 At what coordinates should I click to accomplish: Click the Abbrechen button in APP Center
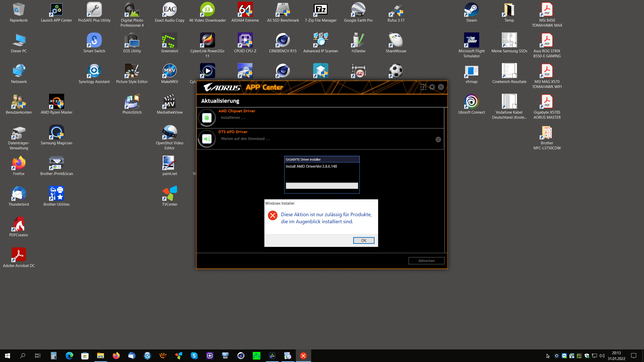(x=426, y=261)
